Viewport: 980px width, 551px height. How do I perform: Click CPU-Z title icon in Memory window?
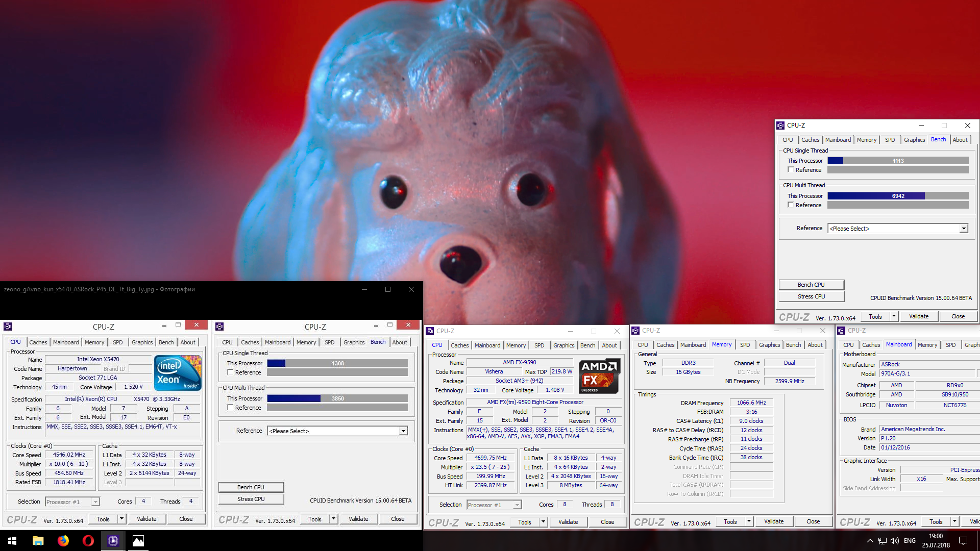click(635, 331)
